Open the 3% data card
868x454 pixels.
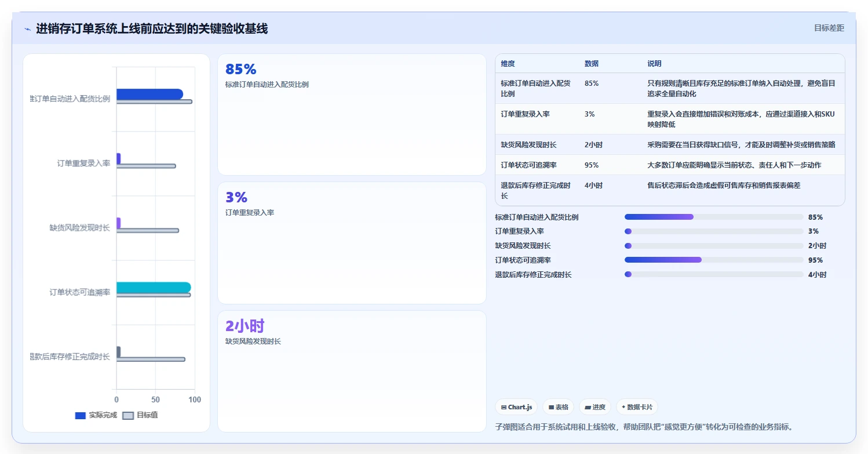click(x=352, y=243)
